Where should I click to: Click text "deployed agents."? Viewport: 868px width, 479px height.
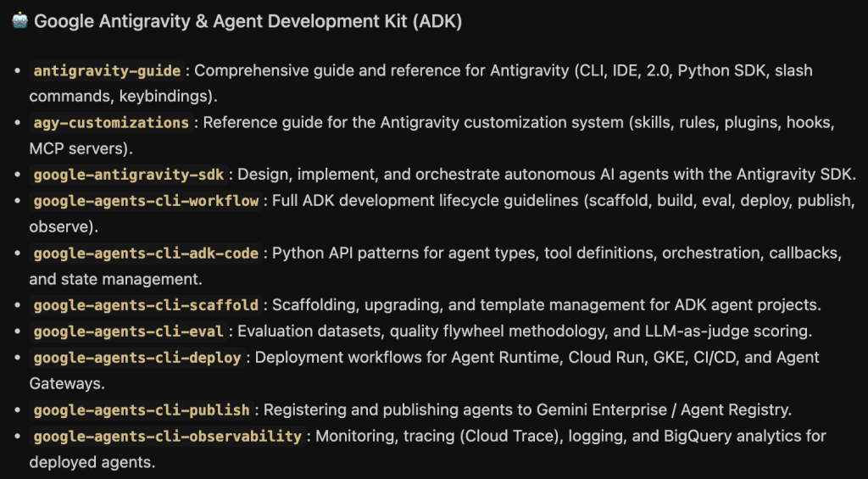[92, 462]
